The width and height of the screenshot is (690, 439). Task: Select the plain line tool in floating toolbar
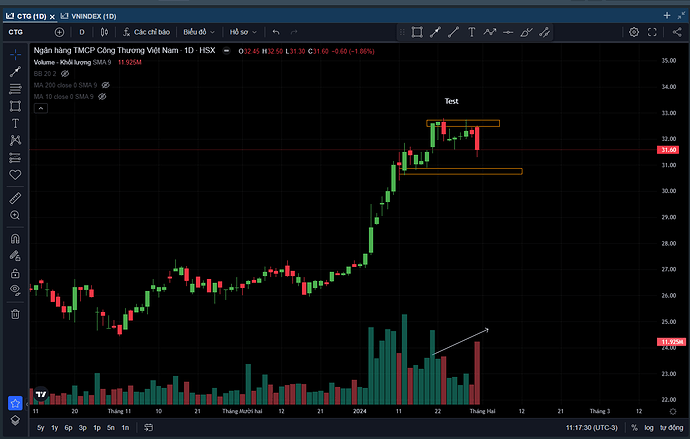[x=453, y=32]
